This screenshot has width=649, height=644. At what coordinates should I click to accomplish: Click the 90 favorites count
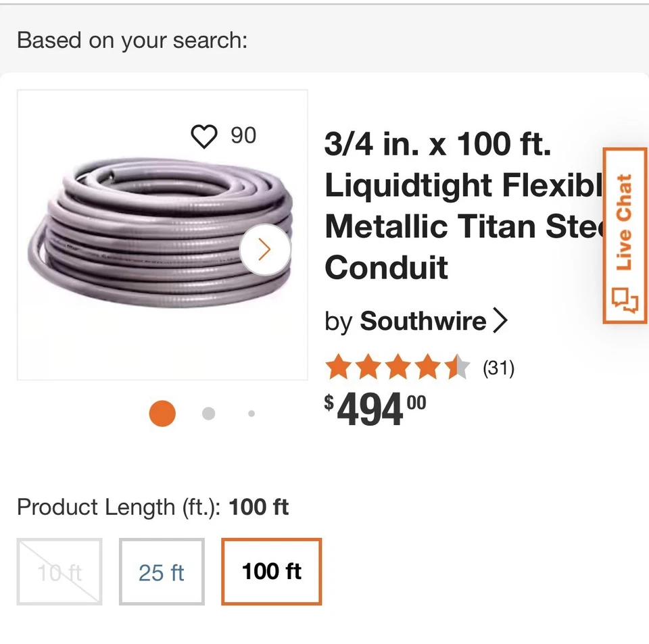[243, 136]
